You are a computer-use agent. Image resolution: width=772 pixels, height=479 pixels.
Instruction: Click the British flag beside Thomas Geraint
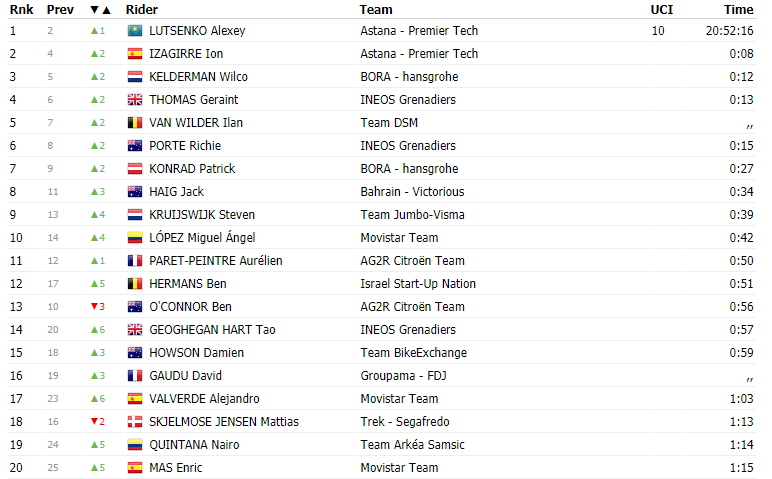point(134,100)
